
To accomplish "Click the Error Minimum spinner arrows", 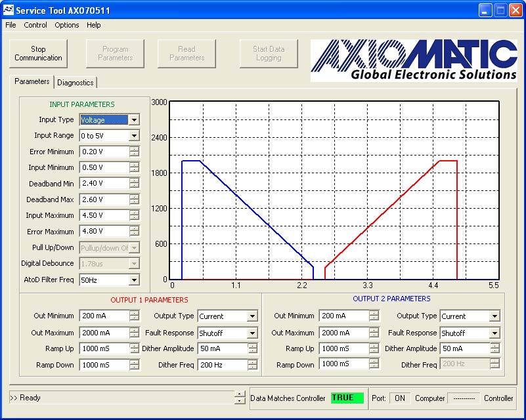I will click(134, 152).
